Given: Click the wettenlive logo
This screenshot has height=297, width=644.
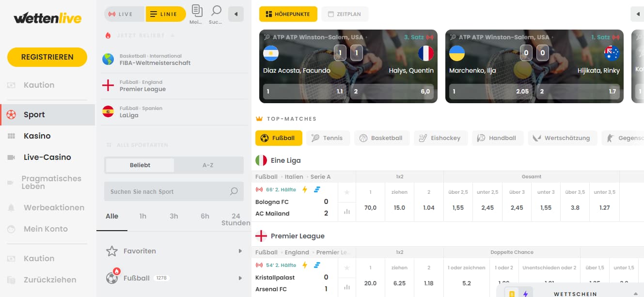Looking at the screenshot, I should (47, 18).
